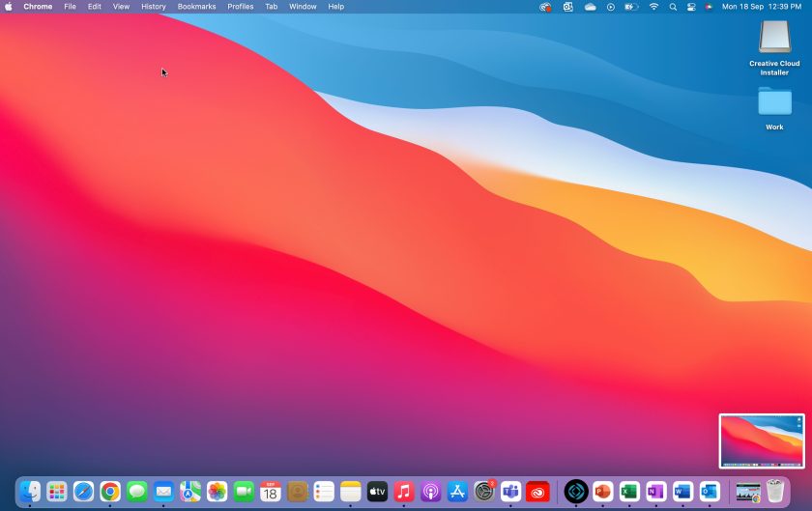Open the battery status menu
812x511 pixels.
pyautogui.click(x=631, y=7)
